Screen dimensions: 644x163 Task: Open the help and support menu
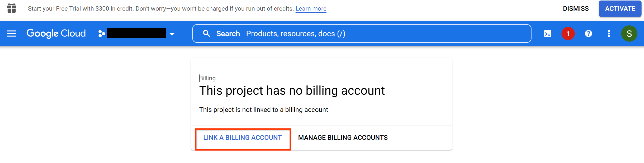[588, 33]
